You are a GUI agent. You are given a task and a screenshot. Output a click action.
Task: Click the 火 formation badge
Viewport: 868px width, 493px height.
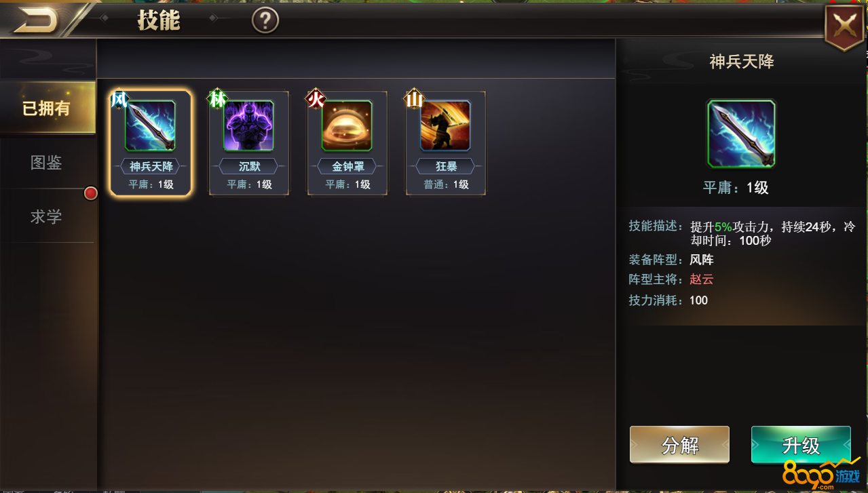coord(316,100)
